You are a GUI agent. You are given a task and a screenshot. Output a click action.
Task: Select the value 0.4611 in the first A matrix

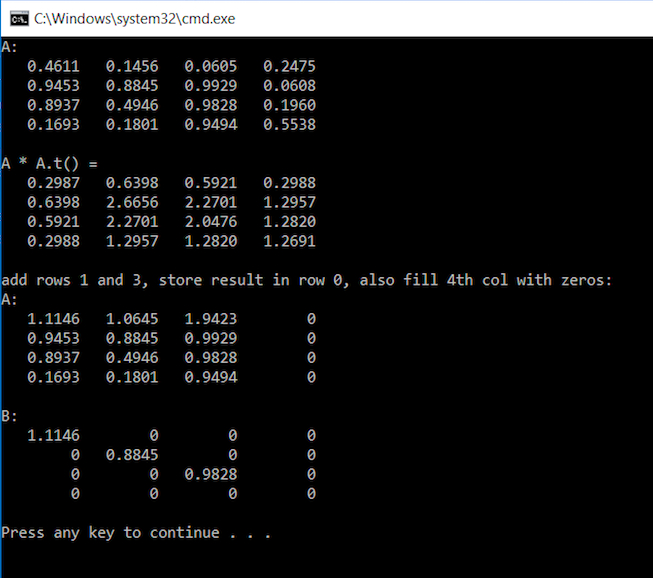click(x=53, y=66)
